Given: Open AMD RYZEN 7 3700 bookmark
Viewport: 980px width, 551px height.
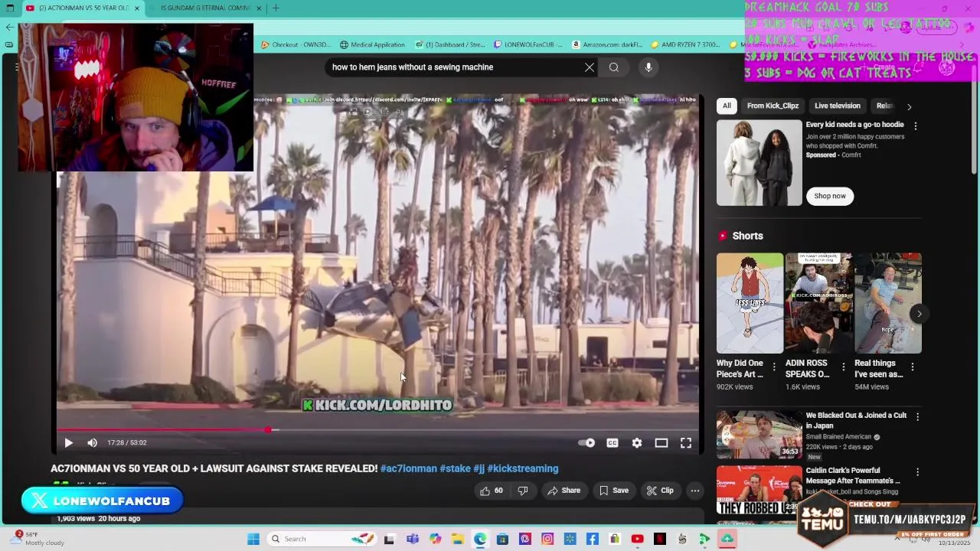Looking at the screenshot, I should pos(686,44).
